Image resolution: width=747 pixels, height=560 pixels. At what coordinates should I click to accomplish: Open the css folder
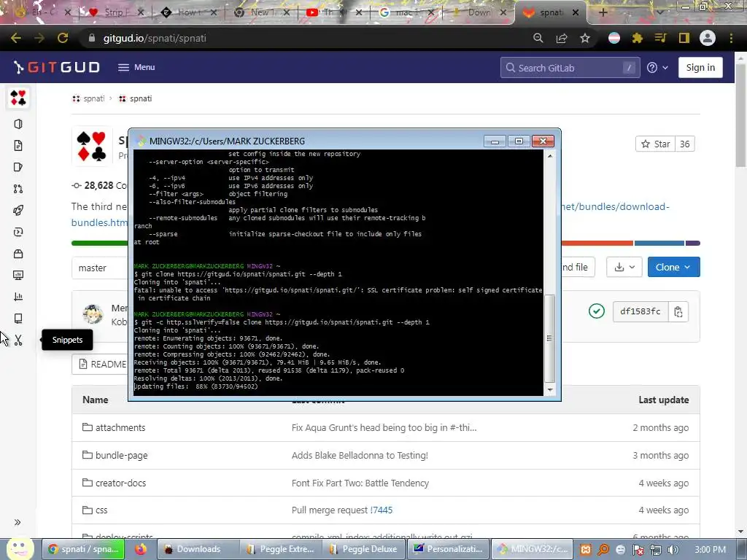click(x=101, y=510)
